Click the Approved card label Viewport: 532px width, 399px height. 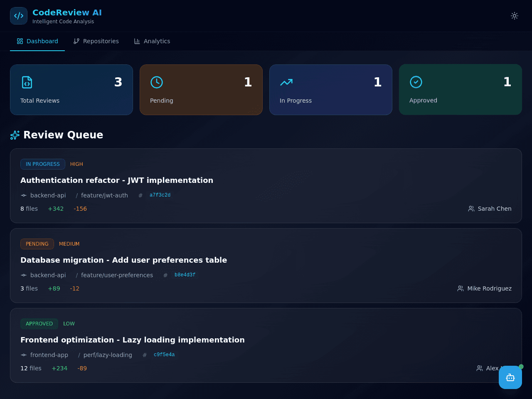[x=423, y=100]
